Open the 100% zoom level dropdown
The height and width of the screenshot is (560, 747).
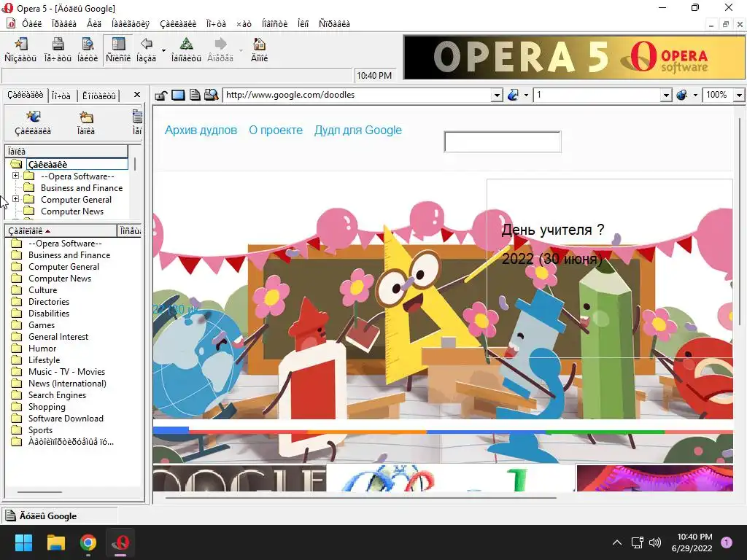(x=739, y=96)
